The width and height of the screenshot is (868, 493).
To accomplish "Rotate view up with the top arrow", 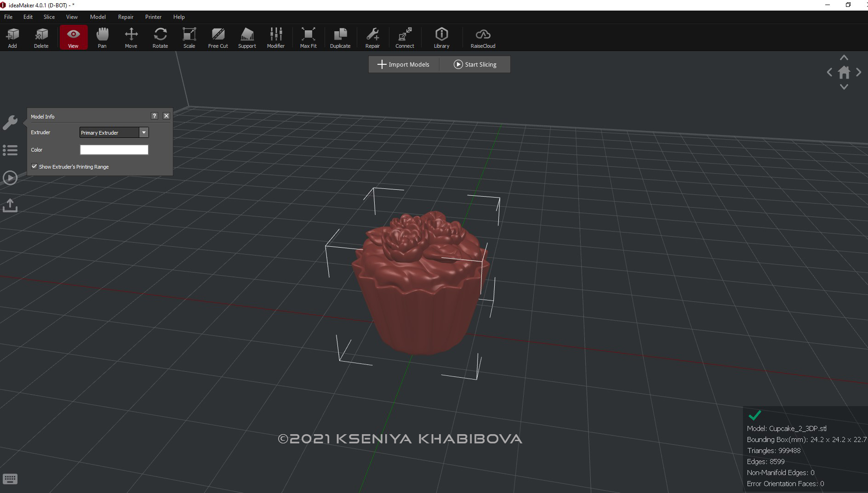I will coord(844,57).
